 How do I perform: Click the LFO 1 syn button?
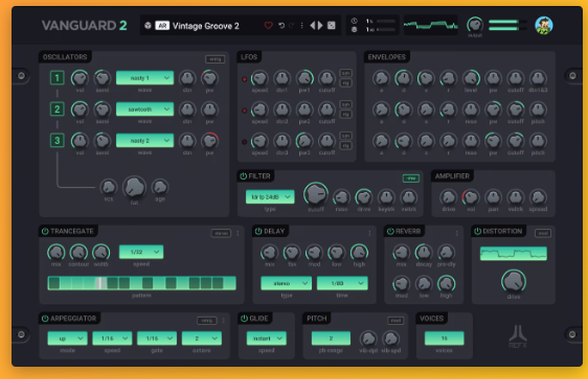pyautogui.click(x=346, y=73)
